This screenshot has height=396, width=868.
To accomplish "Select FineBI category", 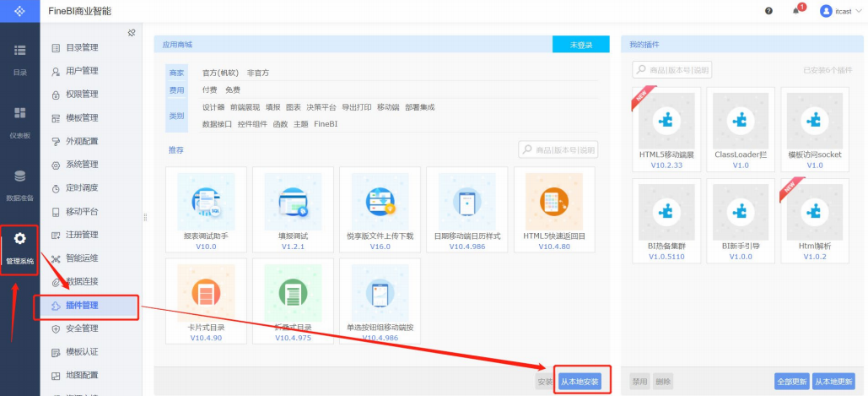I will coord(326,124).
